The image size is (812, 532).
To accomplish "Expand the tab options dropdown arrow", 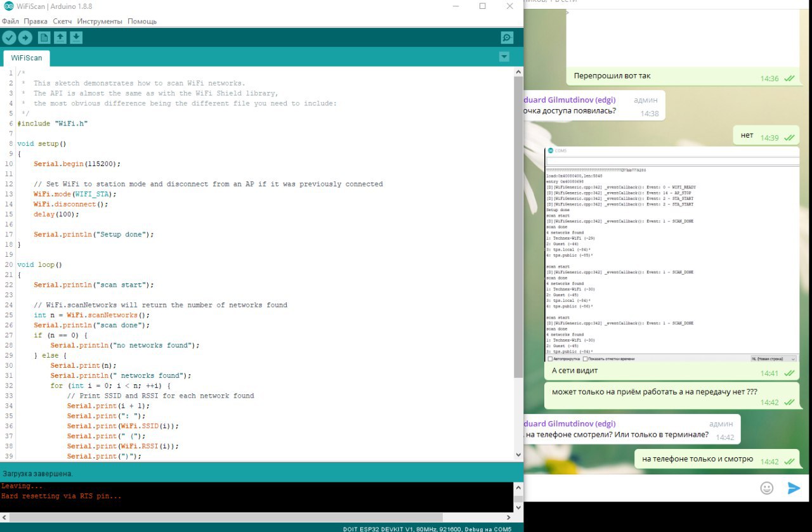I will 504,57.
